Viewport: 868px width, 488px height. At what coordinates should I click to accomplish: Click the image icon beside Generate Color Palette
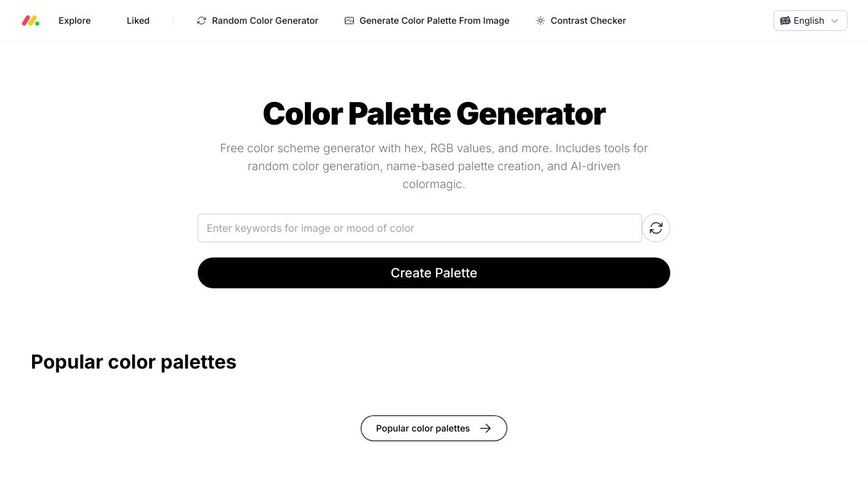[x=349, y=21]
